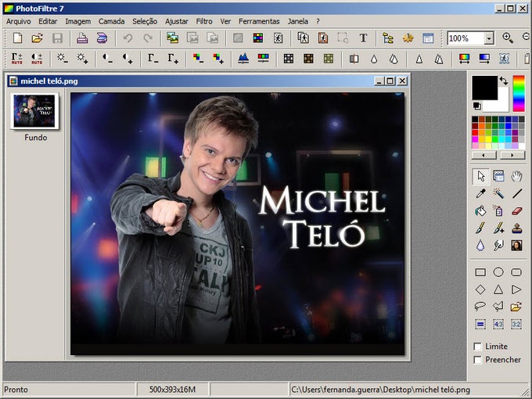
Task: Choose the Ellipse selection shape
Action: [498, 272]
